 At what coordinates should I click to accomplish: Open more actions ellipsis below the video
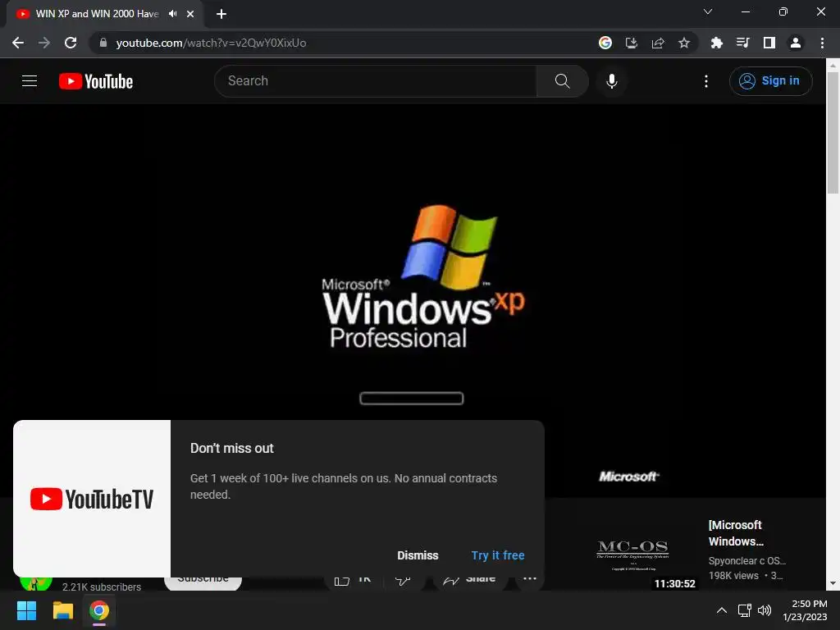pos(530,578)
